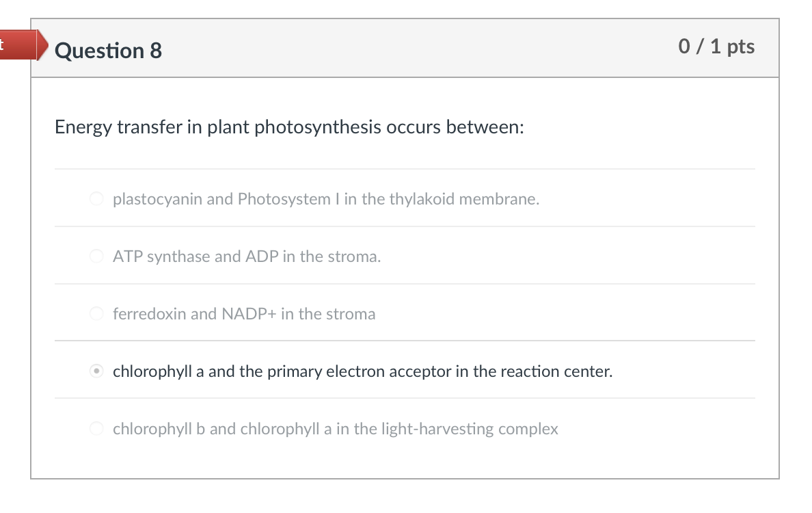Image resolution: width=812 pixels, height=513 pixels.
Task: Click answer text 'ATP synthase and ADP in the stroma'
Action: (x=247, y=257)
